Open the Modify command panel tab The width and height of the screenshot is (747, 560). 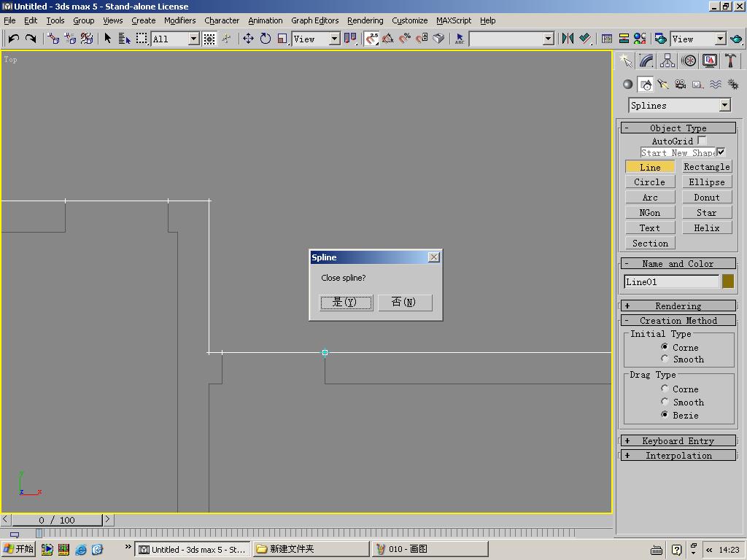(x=646, y=61)
